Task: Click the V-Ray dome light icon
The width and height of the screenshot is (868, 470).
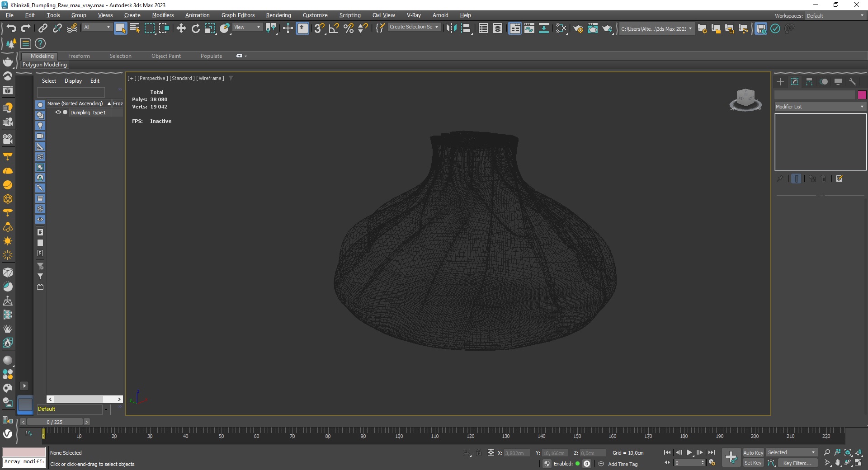Action: pyautogui.click(x=8, y=170)
